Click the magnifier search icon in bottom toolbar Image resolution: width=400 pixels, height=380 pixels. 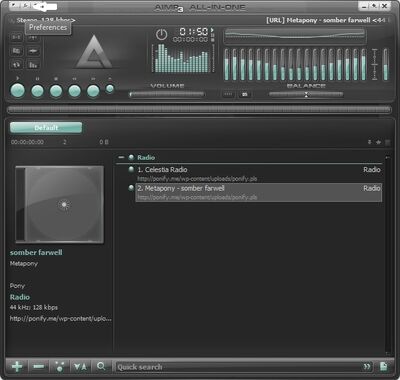tap(101, 367)
